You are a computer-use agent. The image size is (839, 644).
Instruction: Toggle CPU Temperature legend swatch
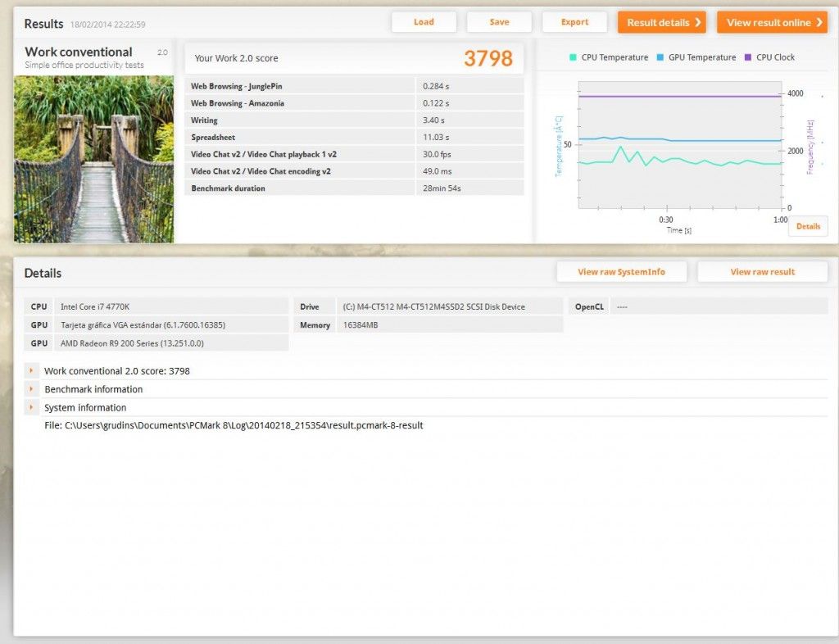(x=573, y=57)
